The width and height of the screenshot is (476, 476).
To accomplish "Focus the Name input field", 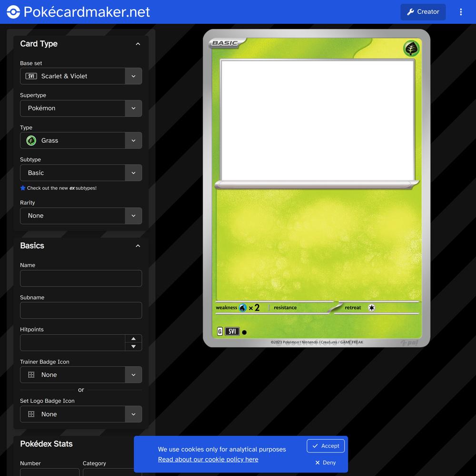I will point(81,278).
